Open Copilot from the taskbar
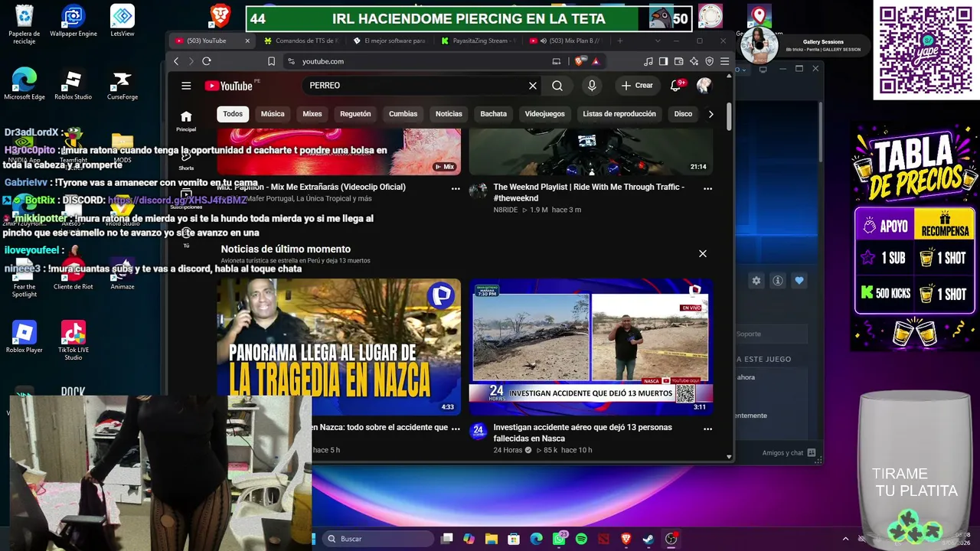The height and width of the screenshot is (551, 980). pos(469,539)
